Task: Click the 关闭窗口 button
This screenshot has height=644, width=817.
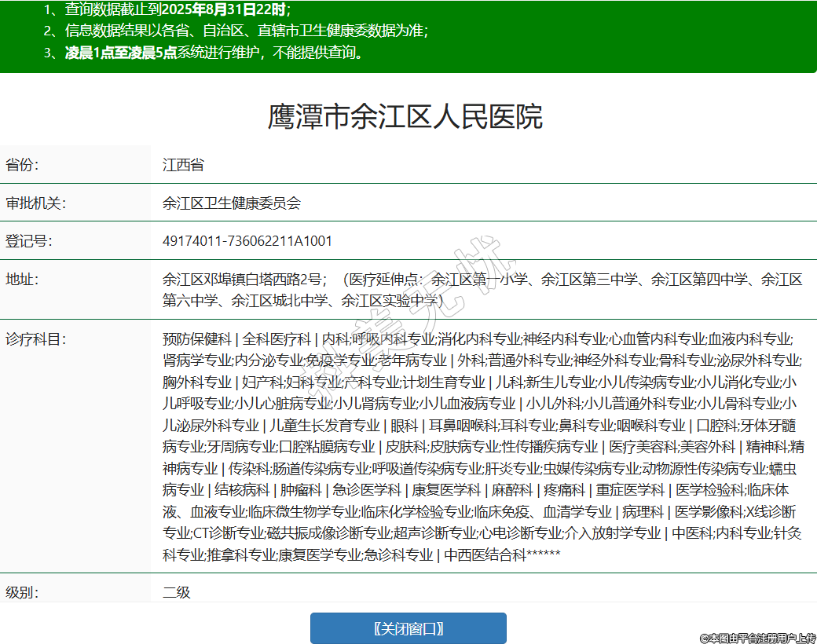Action: [408, 628]
